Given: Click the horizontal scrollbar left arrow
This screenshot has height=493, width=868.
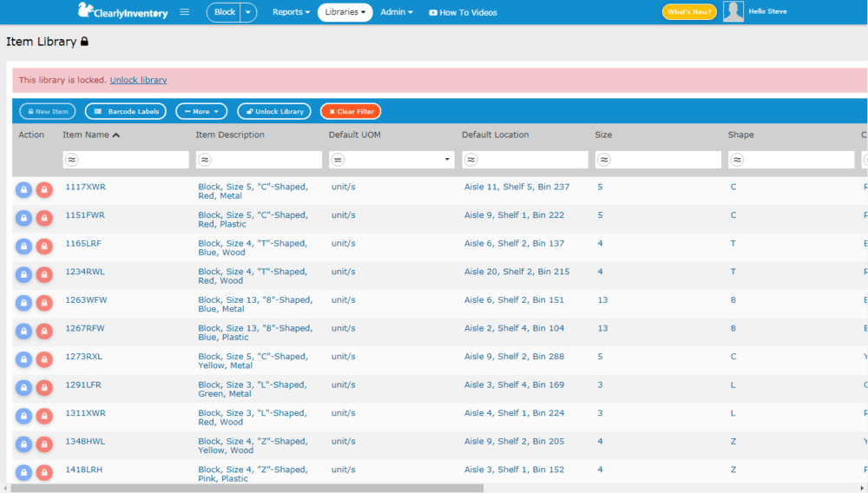Looking at the screenshot, I should [x=5, y=488].
